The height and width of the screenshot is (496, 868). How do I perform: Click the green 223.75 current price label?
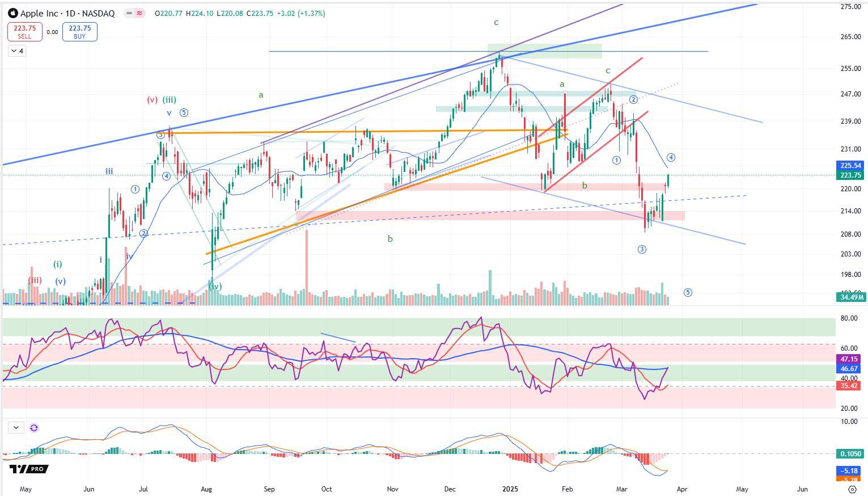(850, 175)
